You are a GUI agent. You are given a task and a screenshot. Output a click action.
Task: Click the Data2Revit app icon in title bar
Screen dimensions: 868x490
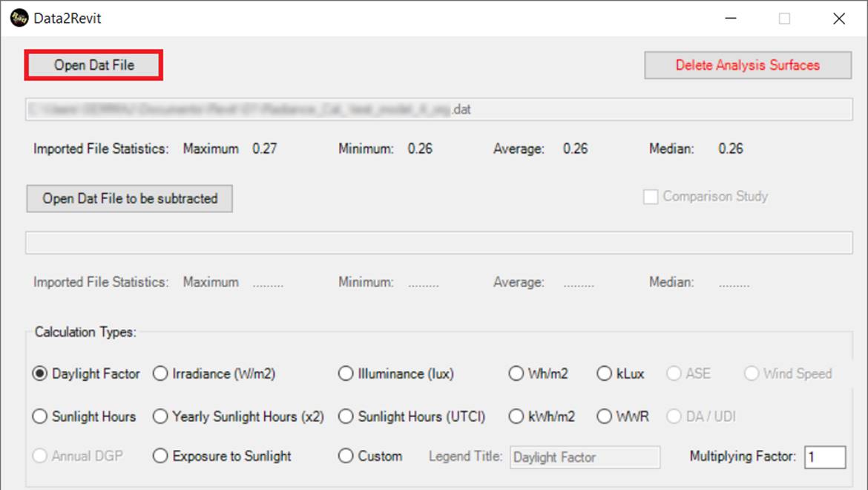pyautogui.click(x=19, y=19)
